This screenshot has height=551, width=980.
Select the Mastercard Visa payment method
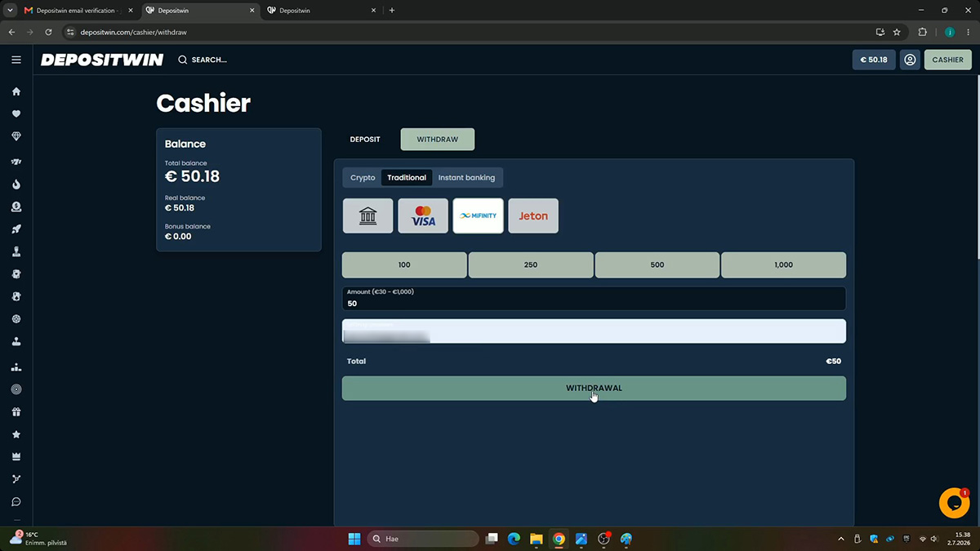tap(423, 216)
